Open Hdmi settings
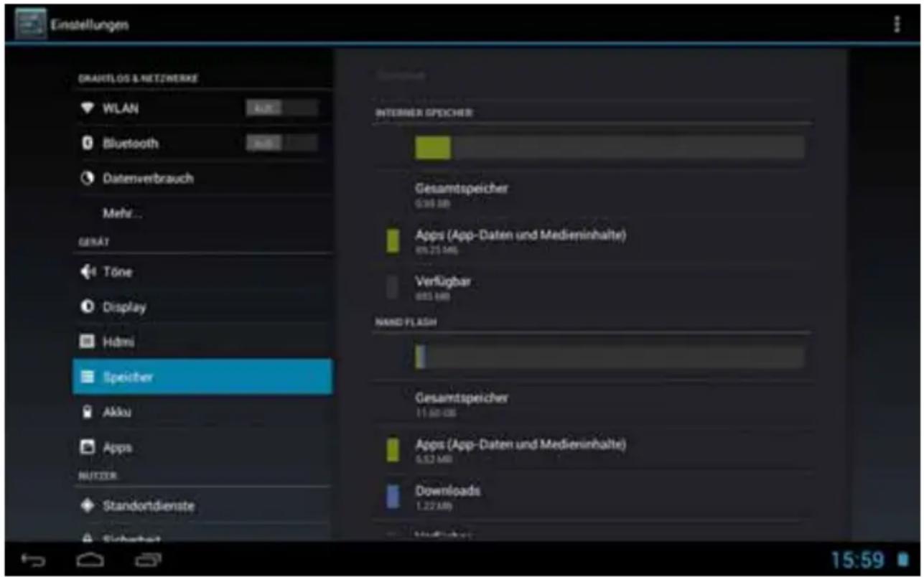The width and height of the screenshot is (924, 577). click(x=202, y=342)
